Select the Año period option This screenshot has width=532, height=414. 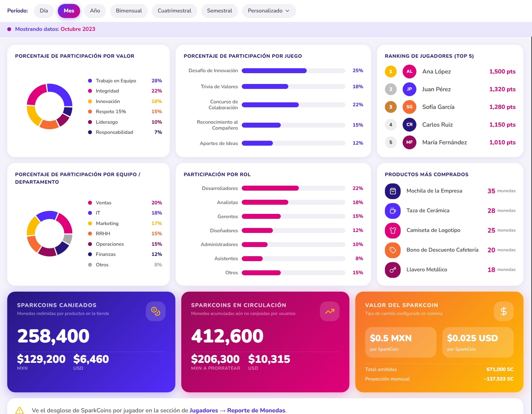tap(95, 11)
